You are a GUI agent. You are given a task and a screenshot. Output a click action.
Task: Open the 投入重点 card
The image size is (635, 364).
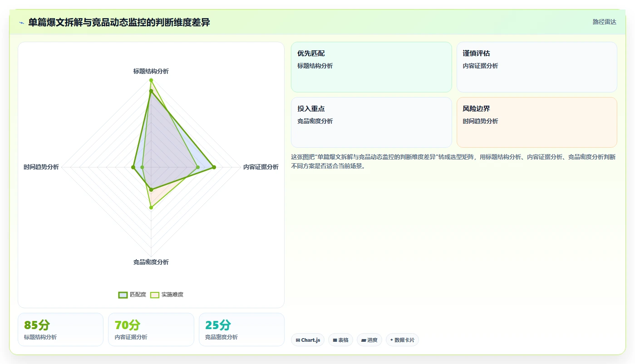(x=371, y=122)
